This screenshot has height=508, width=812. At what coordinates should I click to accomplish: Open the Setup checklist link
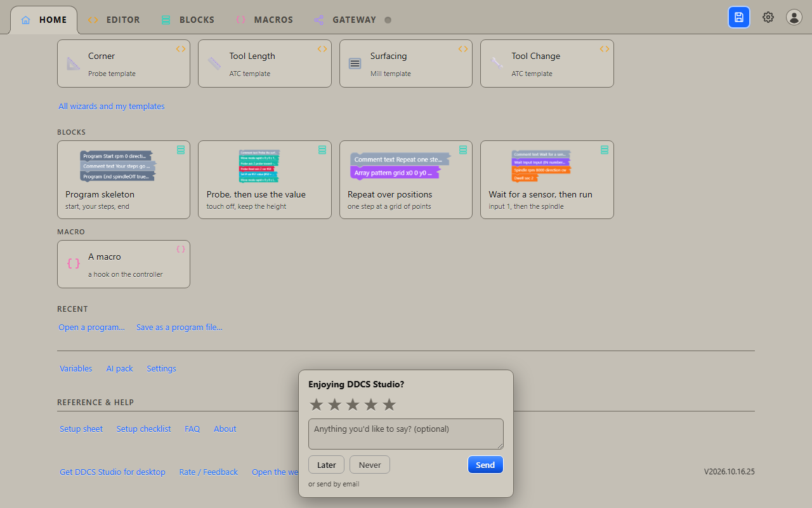(144, 429)
